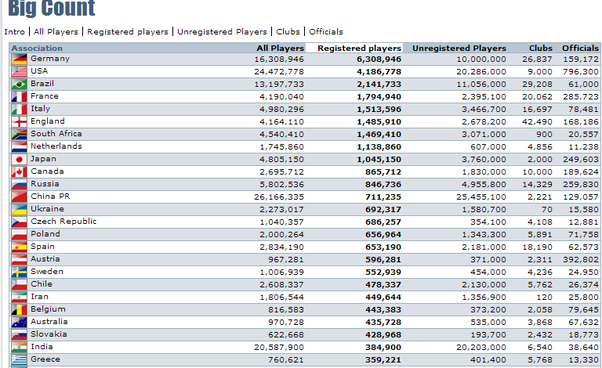The width and height of the screenshot is (602, 368).
Task: Click the Italy flag icon
Action: click(x=19, y=109)
